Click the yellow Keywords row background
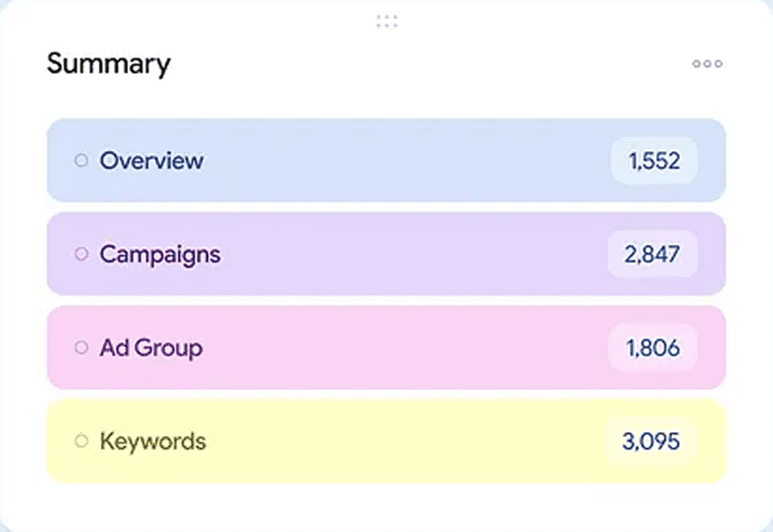This screenshot has width=773, height=532. 401,441
